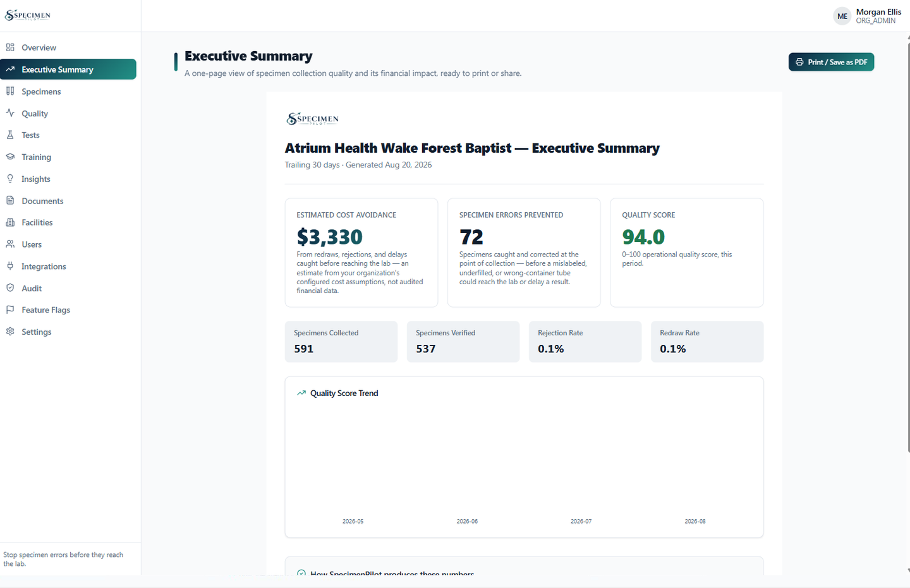The height and width of the screenshot is (588, 910).
Task: Click the 2026-08 chart axis label
Action: [695, 522]
